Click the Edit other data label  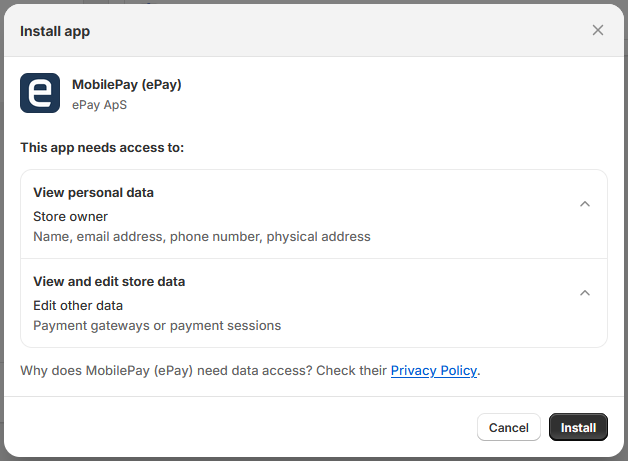coord(78,305)
